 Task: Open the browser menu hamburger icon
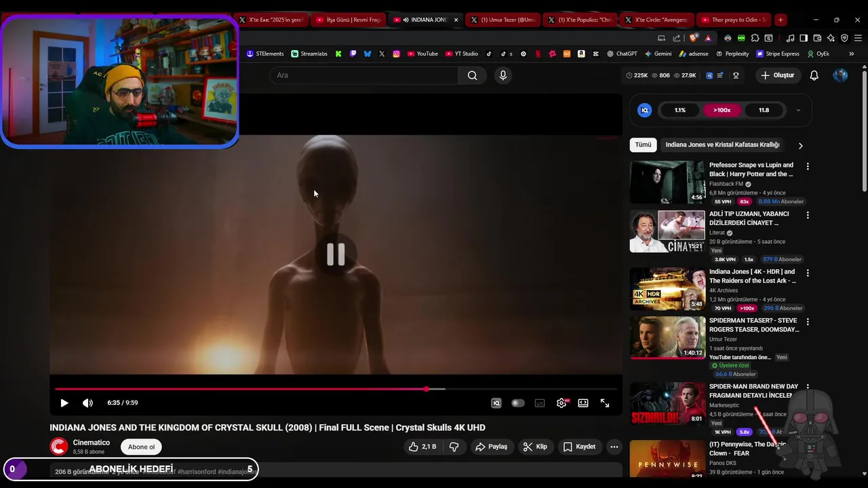[857, 38]
